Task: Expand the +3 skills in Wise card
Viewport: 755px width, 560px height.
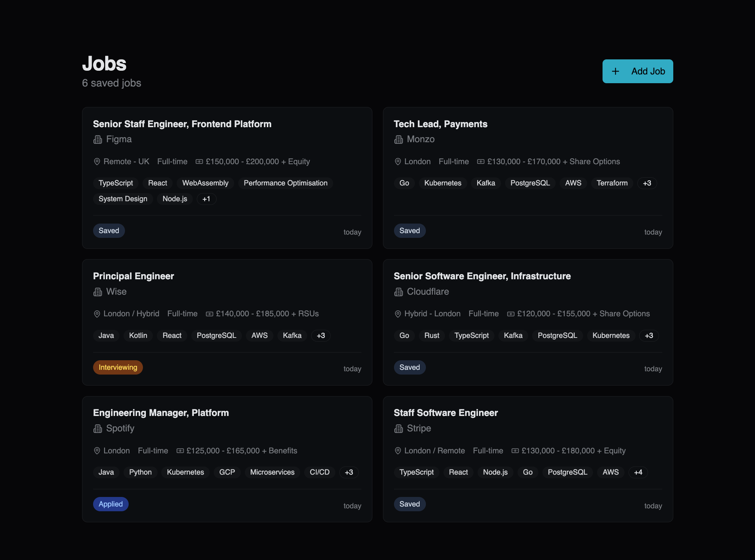Action: click(x=321, y=336)
